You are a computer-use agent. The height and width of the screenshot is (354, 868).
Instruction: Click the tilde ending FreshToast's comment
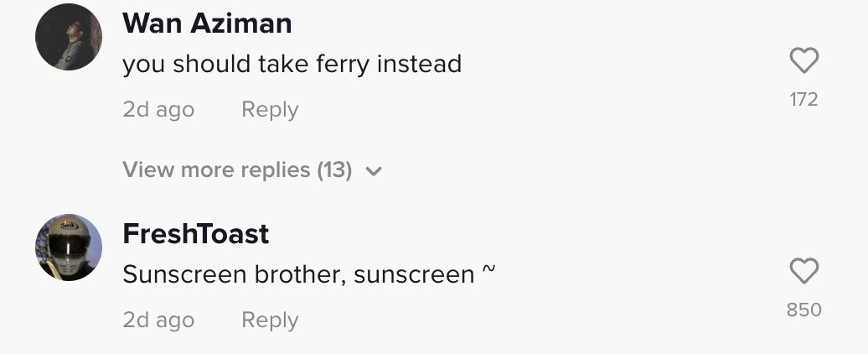(x=488, y=272)
